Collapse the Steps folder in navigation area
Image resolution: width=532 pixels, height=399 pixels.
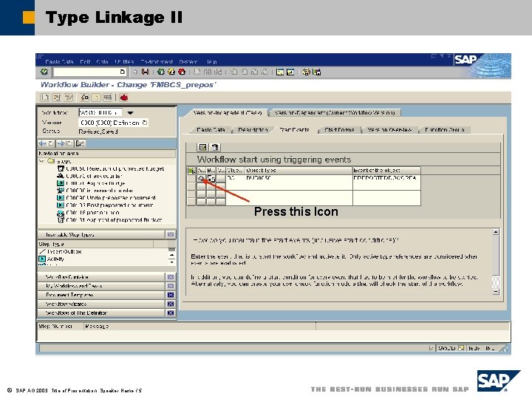tap(41, 161)
